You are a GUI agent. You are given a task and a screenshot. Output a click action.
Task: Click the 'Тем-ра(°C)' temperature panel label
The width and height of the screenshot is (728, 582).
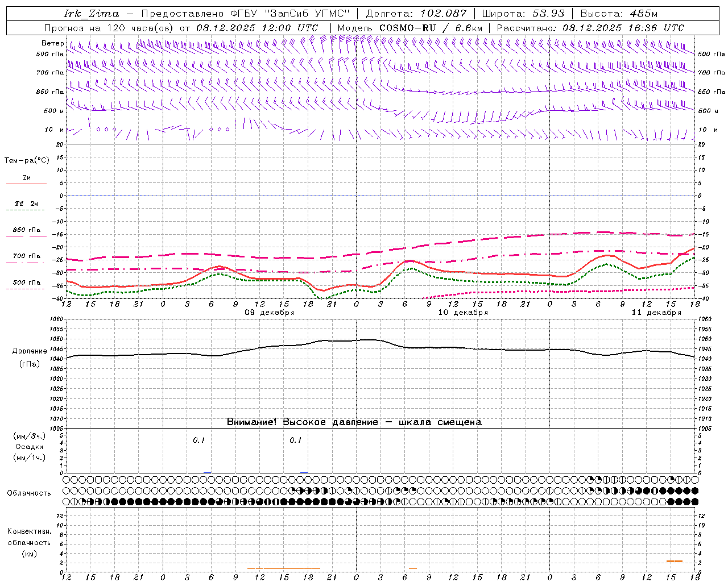(x=27, y=161)
